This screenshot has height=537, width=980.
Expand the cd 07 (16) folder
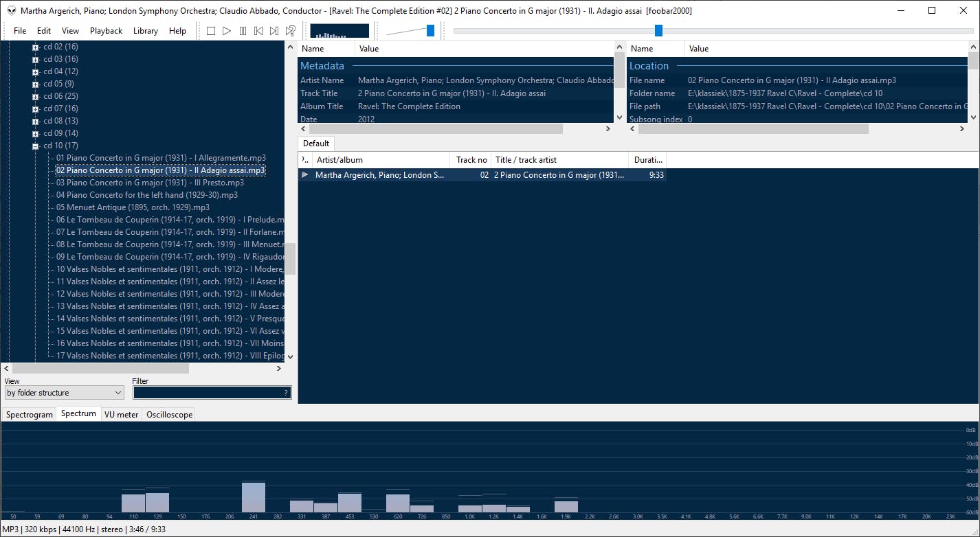coord(35,109)
